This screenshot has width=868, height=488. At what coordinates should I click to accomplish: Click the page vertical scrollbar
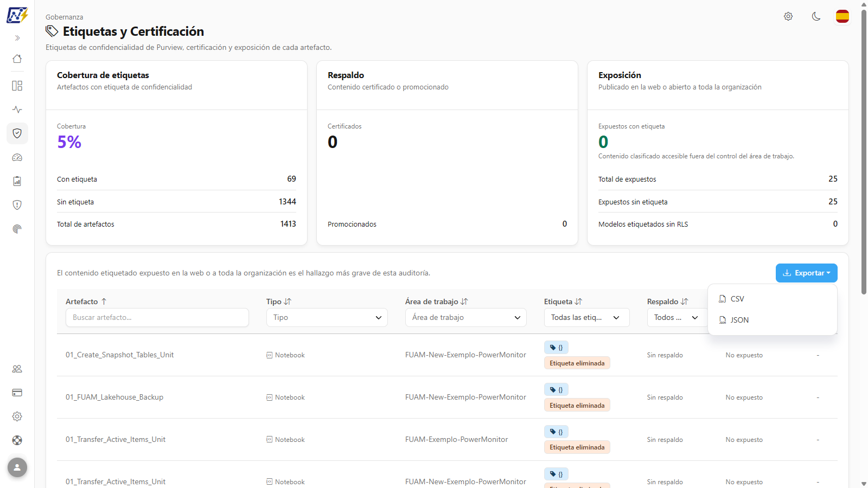[x=864, y=152]
